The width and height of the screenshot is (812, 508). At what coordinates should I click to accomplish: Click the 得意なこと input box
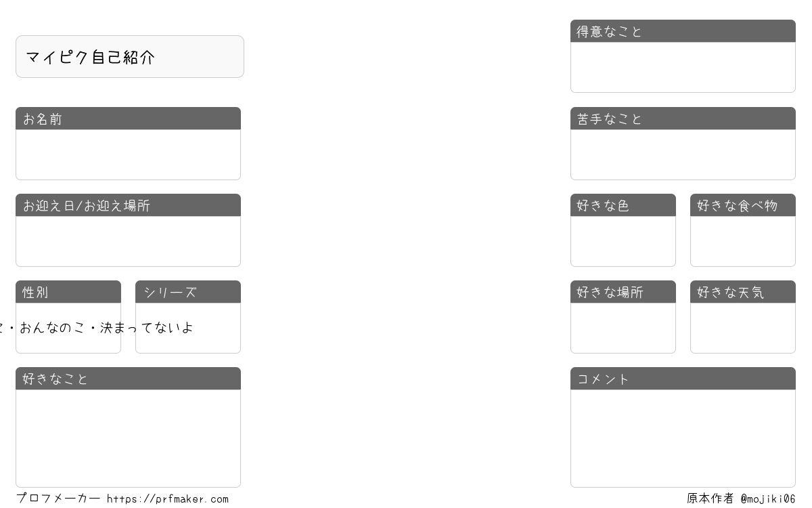coord(683,67)
